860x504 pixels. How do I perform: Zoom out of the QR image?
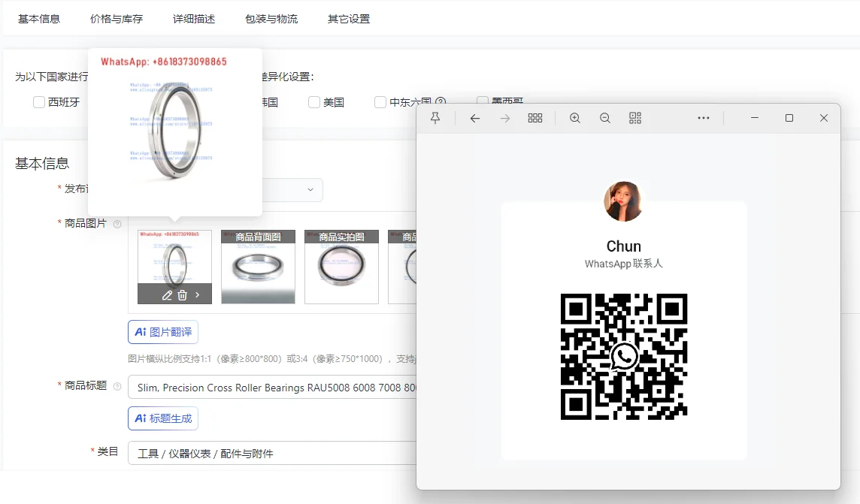605,118
